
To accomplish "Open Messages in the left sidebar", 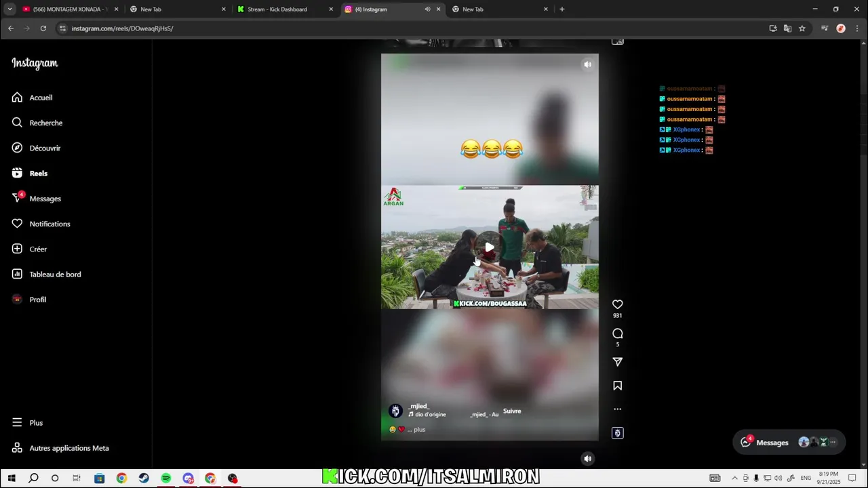I will [x=45, y=199].
